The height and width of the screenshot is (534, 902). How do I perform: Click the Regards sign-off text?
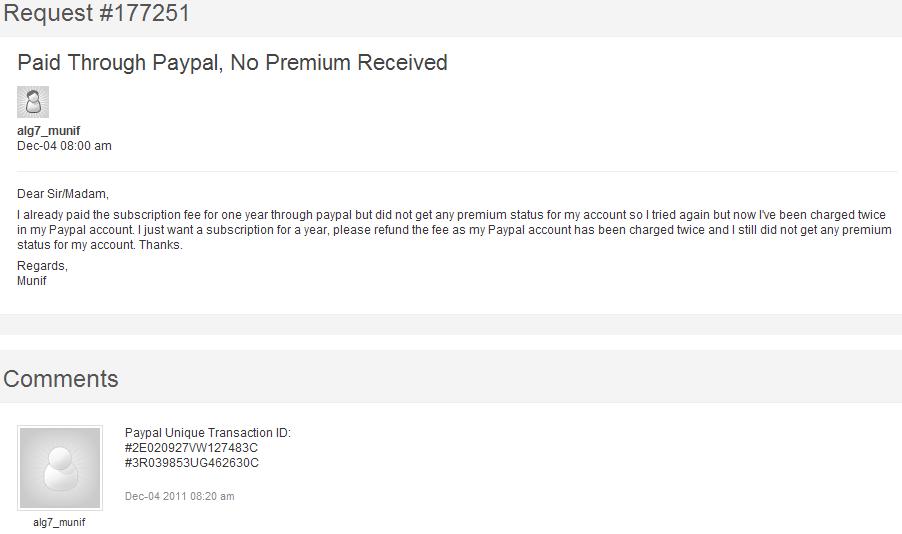pos(43,266)
